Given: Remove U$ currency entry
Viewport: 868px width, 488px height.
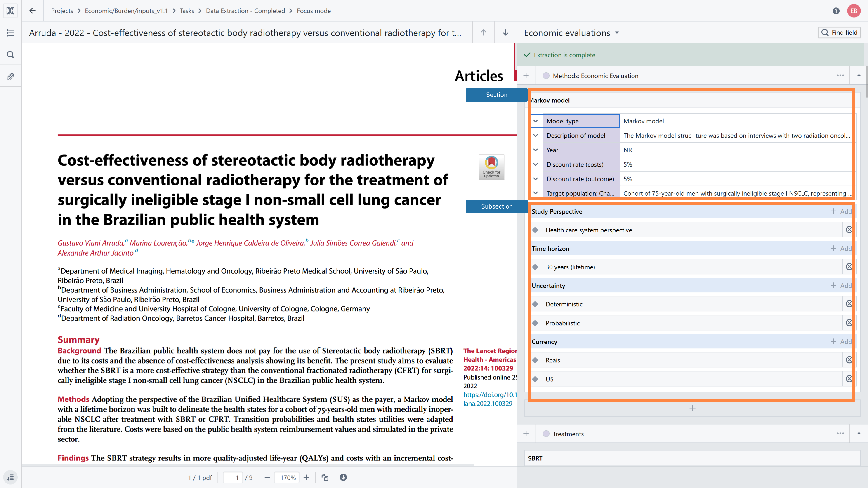Looking at the screenshot, I should pyautogui.click(x=849, y=379).
